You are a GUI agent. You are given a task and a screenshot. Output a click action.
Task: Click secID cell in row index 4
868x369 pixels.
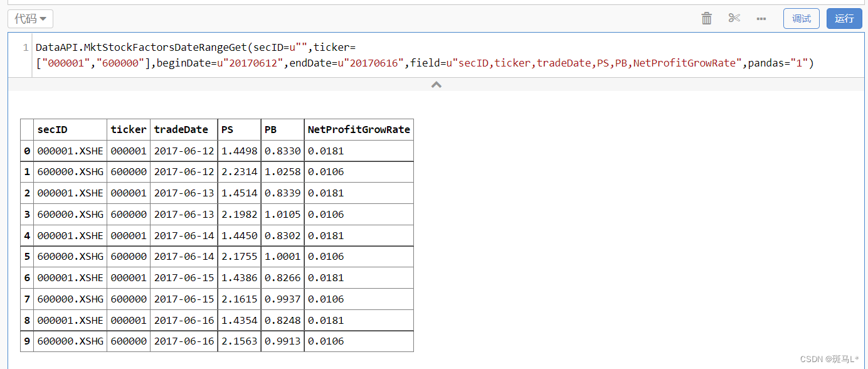(70, 236)
